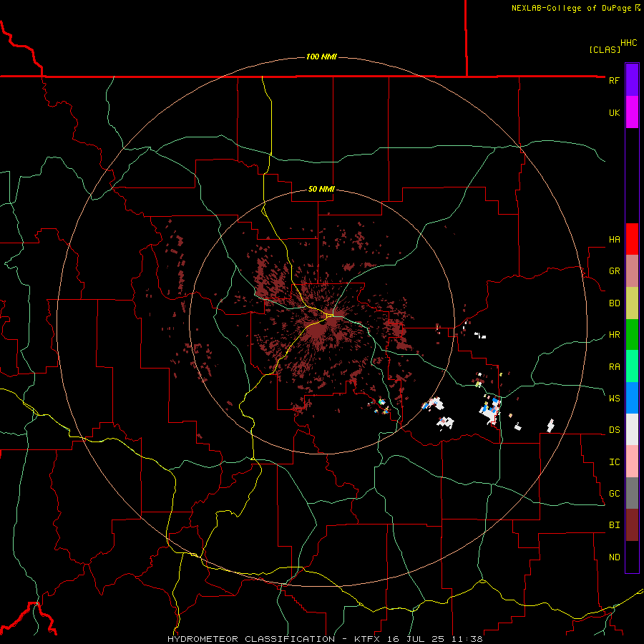Click the HR green color swatch
The height and width of the screenshot is (644, 644).
[632, 335]
